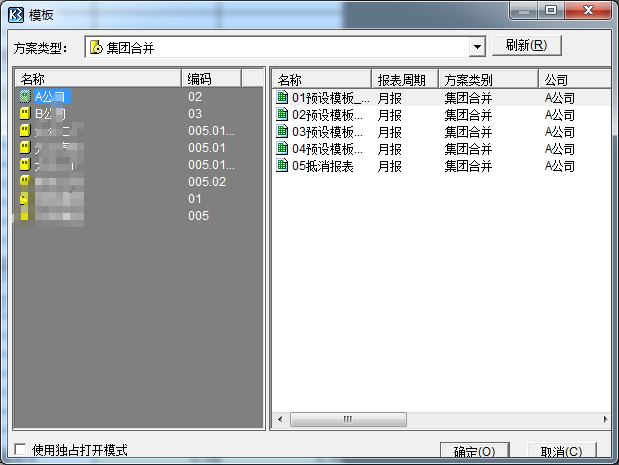The width and height of the screenshot is (619, 465).
Task: Enable 使用独占打开模式 checkbox
Action: [x=21, y=450]
